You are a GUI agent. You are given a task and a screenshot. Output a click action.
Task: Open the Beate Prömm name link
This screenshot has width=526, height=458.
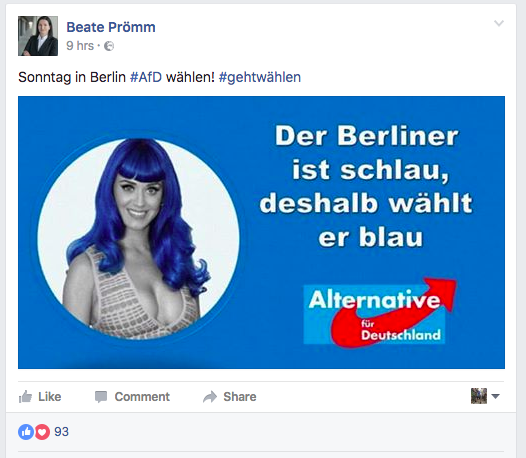coord(111,27)
